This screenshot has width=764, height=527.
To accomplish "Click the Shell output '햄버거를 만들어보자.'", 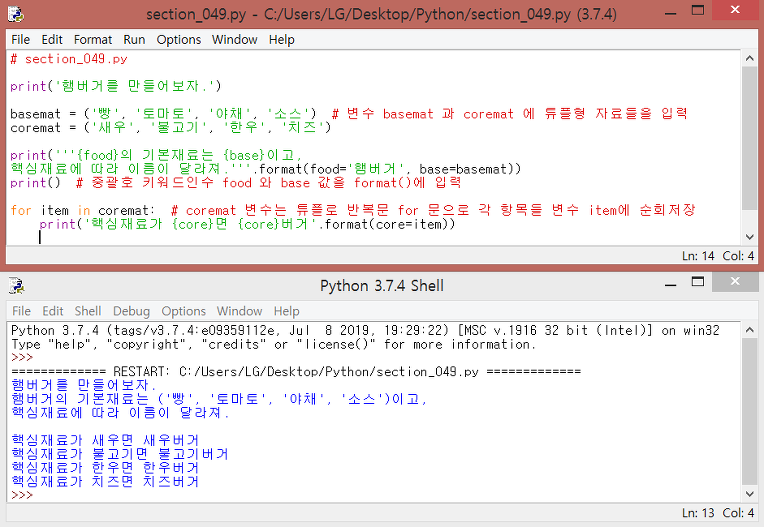I will click(x=84, y=385).
